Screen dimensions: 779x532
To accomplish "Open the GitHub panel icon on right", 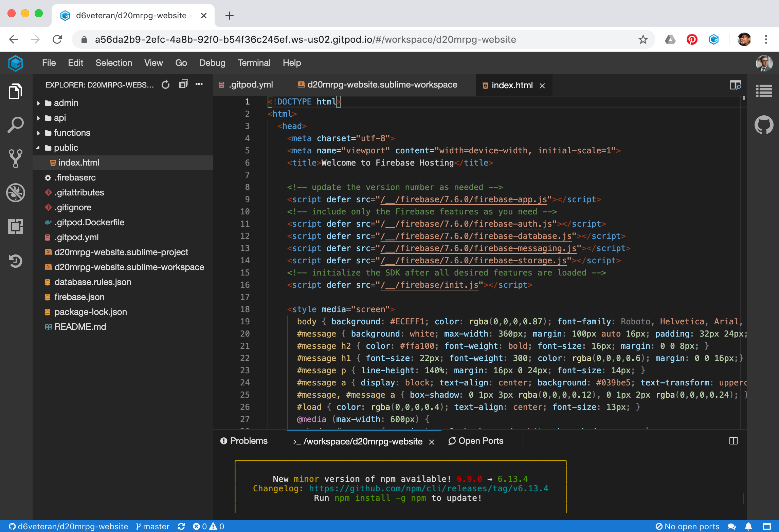I will [764, 125].
